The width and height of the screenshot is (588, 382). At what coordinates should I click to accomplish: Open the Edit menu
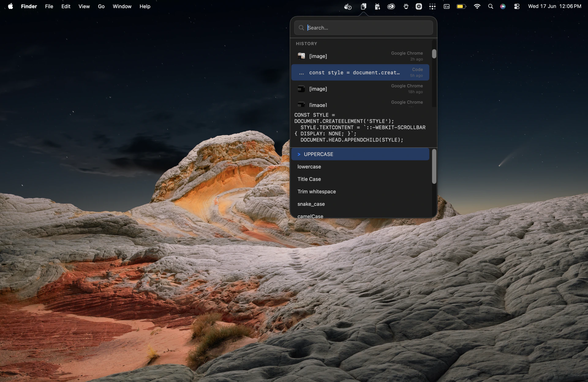click(66, 6)
